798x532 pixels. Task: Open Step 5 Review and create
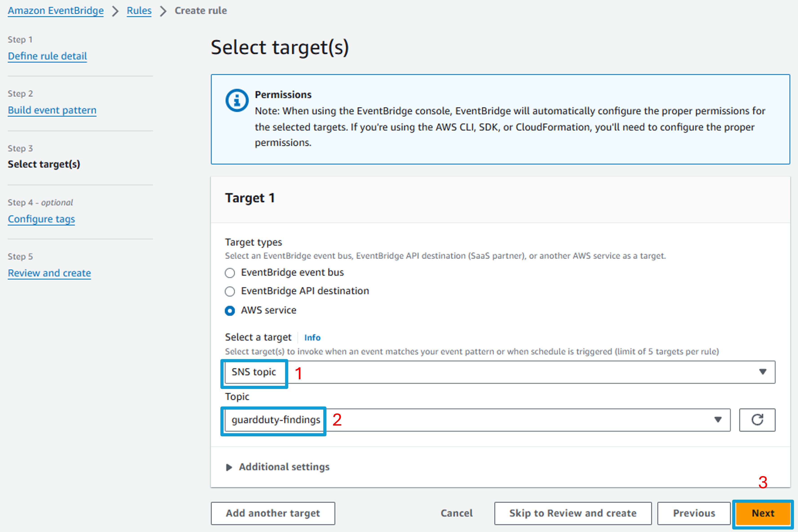pos(49,273)
